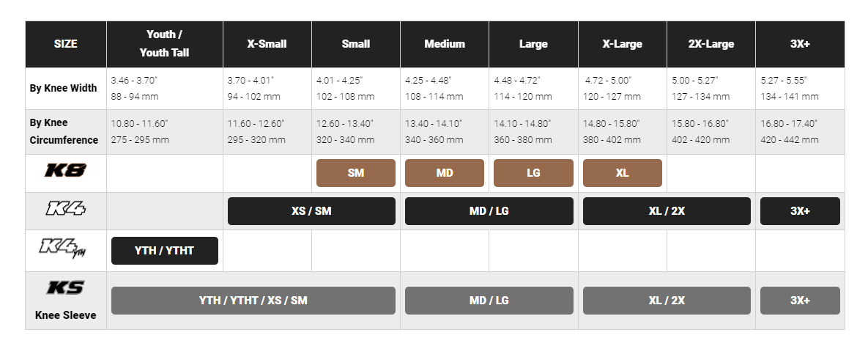Viewport: 868px width, 349px height.
Task: Pick the gray Knee Sleeve XL / 2X button
Action: 667,301
